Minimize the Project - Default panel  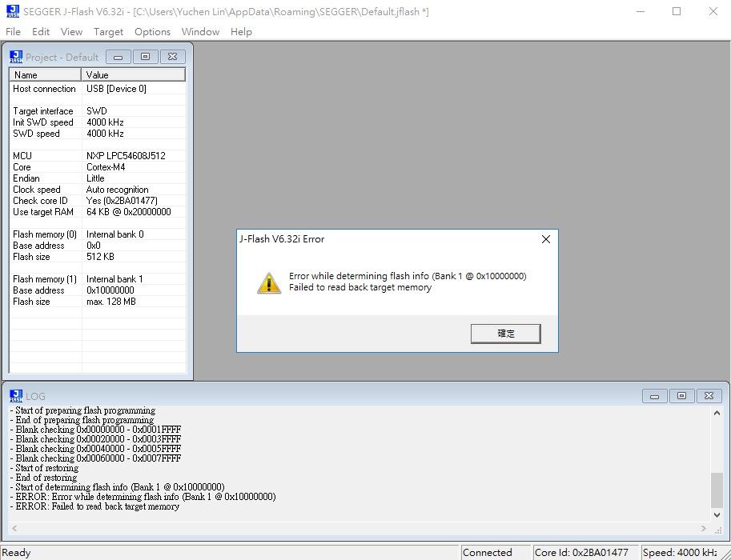118,57
